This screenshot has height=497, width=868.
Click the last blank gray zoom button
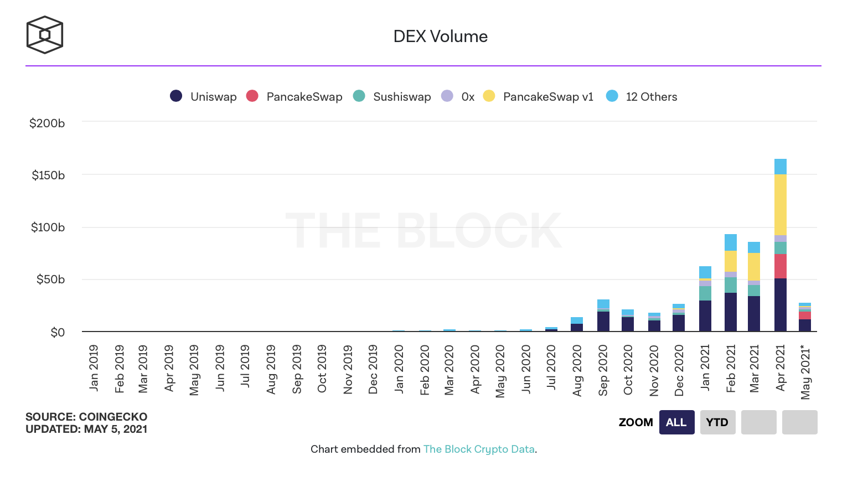799,422
